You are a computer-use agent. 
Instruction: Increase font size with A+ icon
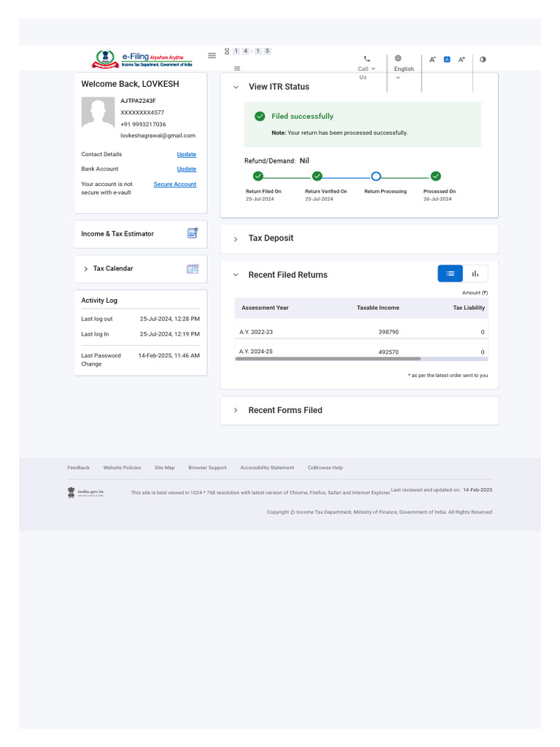[462, 60]
